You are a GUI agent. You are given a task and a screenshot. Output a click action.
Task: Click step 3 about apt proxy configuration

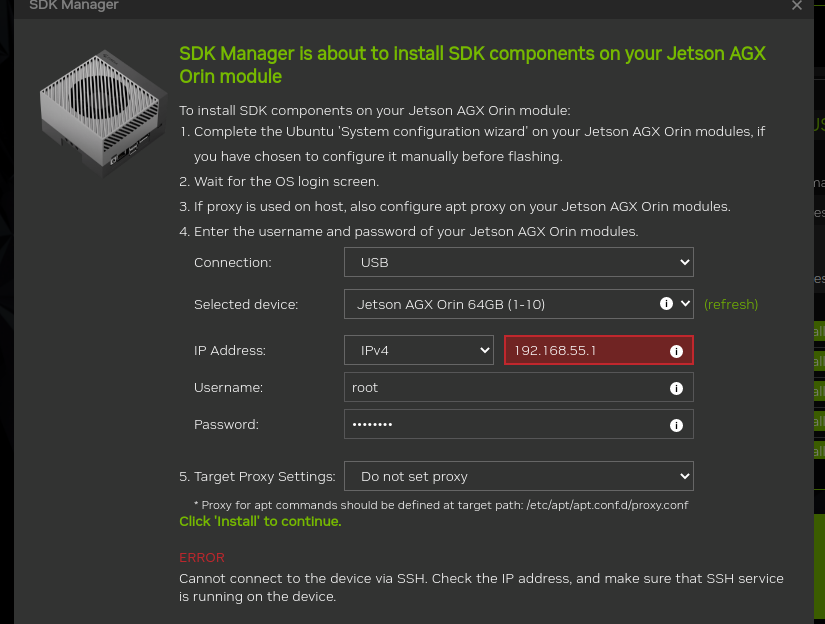(x=455, y=206)
